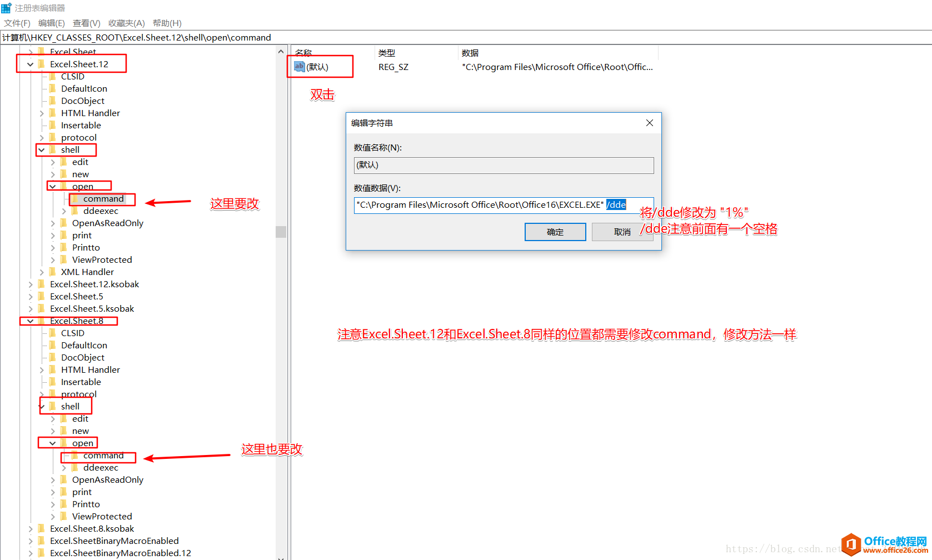Select the Printto key under Excel.Sheet.8

(x=86, y=504)
